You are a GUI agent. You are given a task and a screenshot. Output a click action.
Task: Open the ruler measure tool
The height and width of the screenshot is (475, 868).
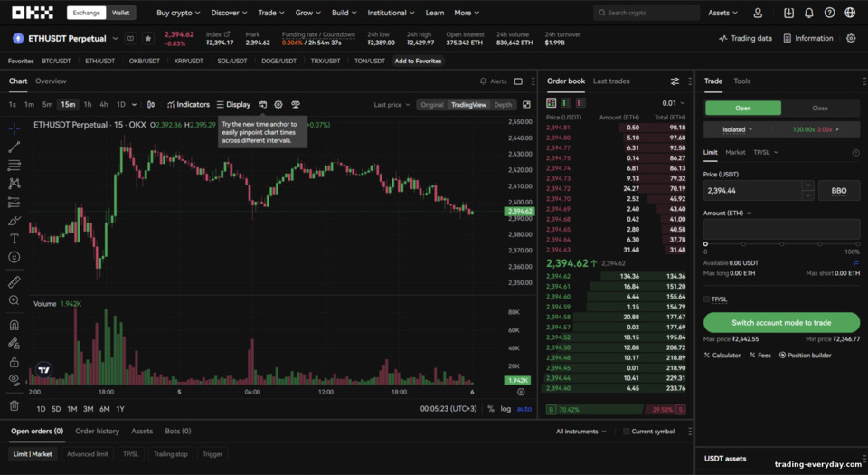(14, 281)
